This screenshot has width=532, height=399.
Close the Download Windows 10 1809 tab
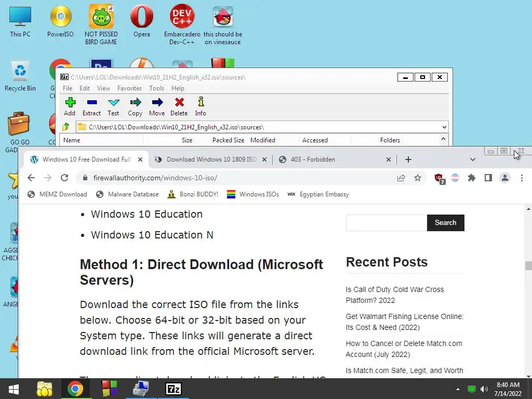[264, 159]
